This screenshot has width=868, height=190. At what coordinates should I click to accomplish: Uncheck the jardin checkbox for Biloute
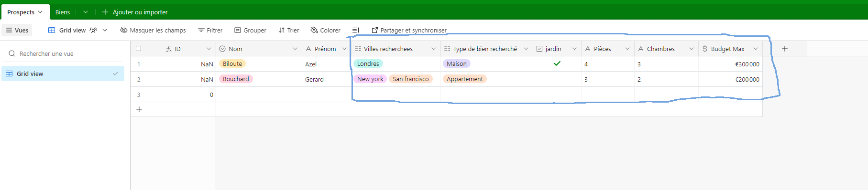coord(557,63)
